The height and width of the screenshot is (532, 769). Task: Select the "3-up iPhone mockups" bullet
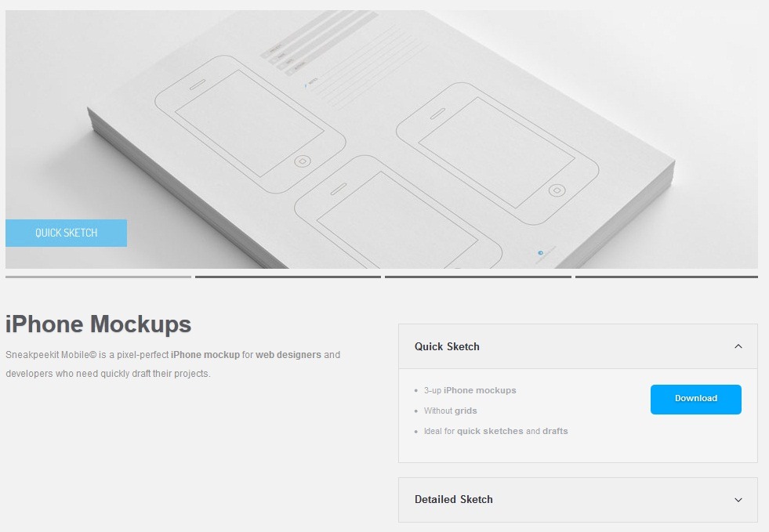click(x=470, y=390)
